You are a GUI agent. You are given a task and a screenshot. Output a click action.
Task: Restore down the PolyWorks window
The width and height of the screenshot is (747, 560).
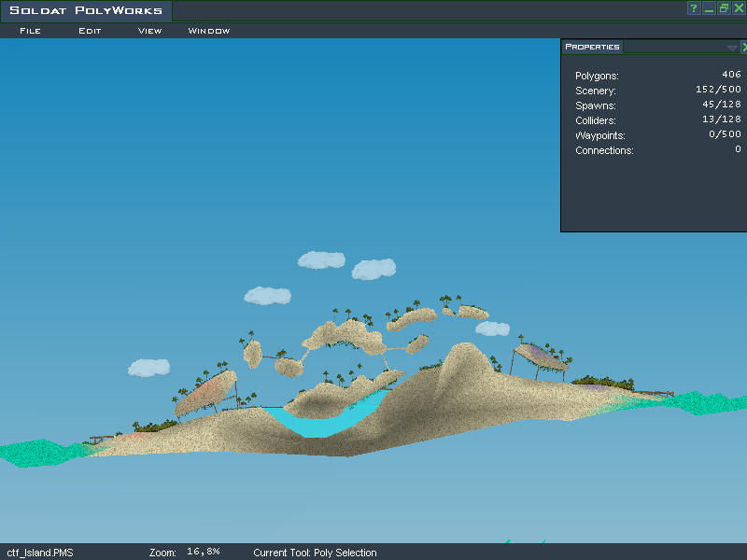pos(724,8)
